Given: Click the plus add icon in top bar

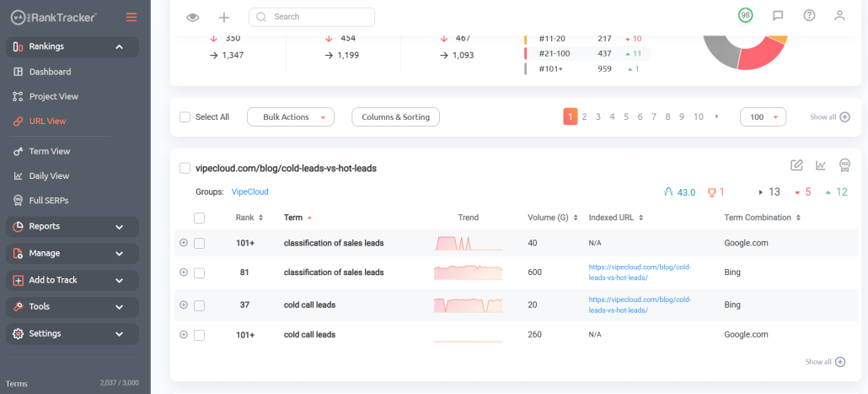Looking at the screenshot, I should tap(223, 17).
